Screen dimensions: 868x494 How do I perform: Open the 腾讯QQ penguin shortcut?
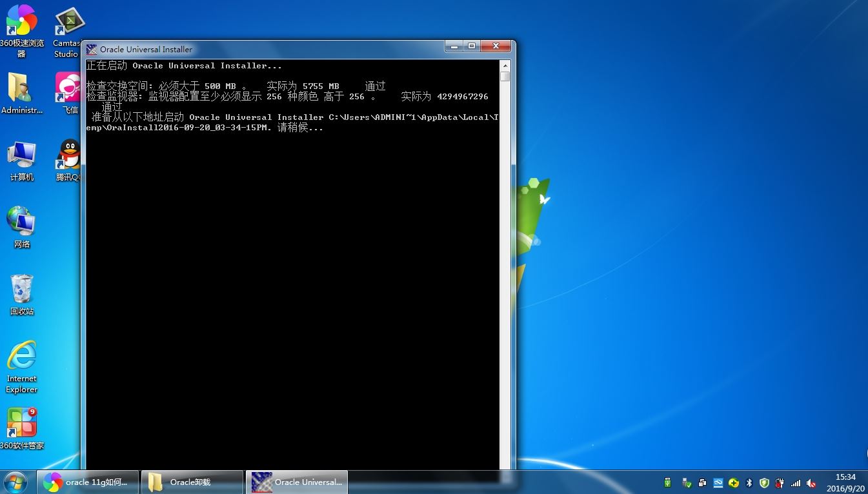coord(68,161)
